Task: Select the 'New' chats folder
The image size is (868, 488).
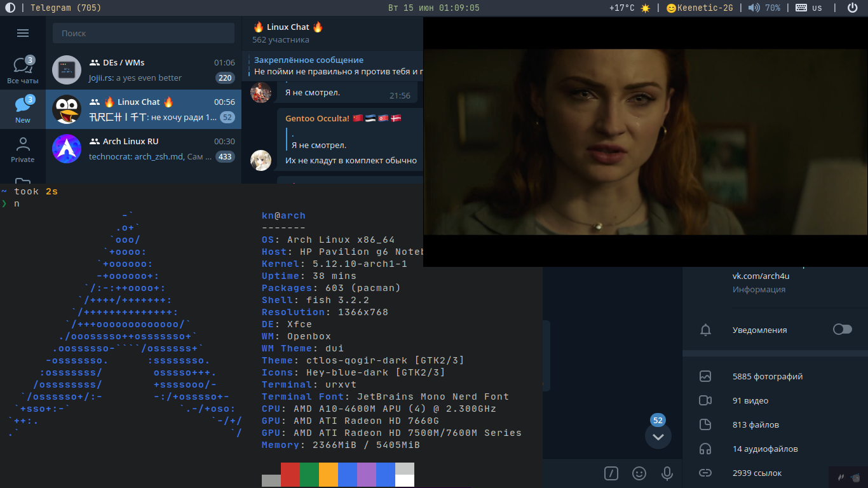Action: (x=23, y=109)
